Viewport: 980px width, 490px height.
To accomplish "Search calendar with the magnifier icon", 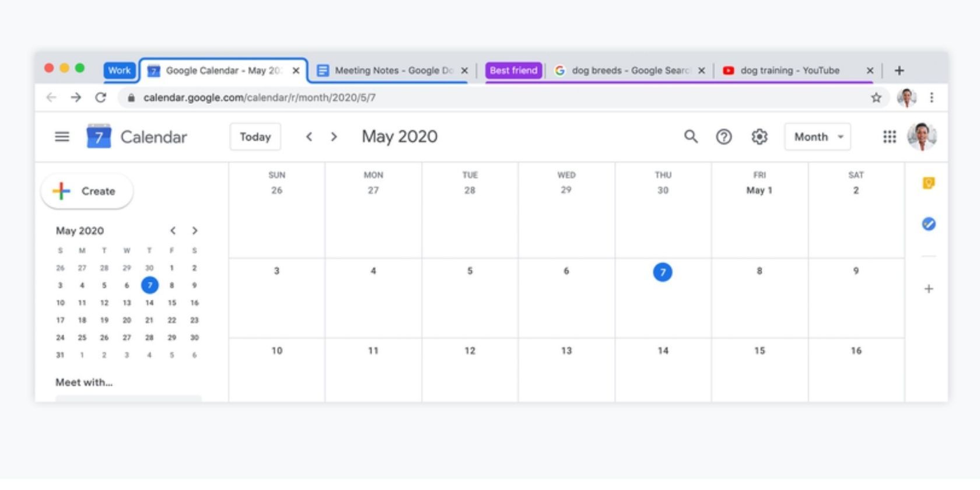I will (691, 136).
